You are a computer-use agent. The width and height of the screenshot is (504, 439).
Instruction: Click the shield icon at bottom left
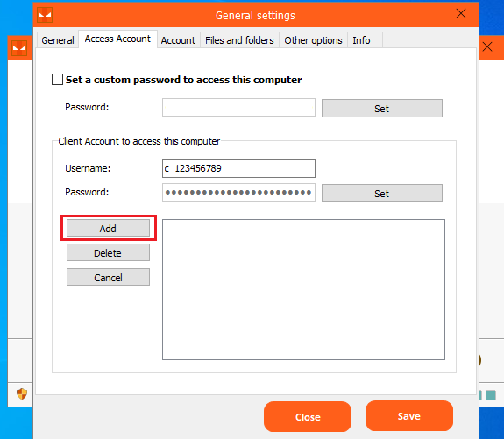22,394
